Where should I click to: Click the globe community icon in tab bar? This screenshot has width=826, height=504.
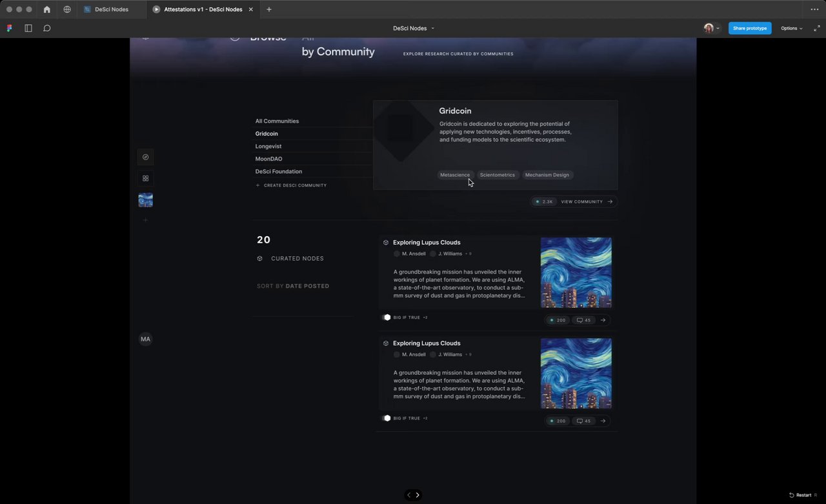(x=68, y=10)
